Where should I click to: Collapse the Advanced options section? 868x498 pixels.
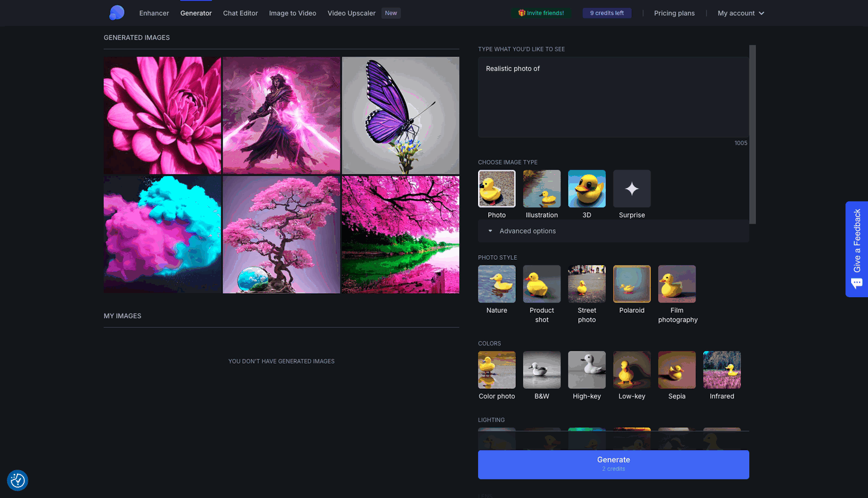click(x=614, y=231)
